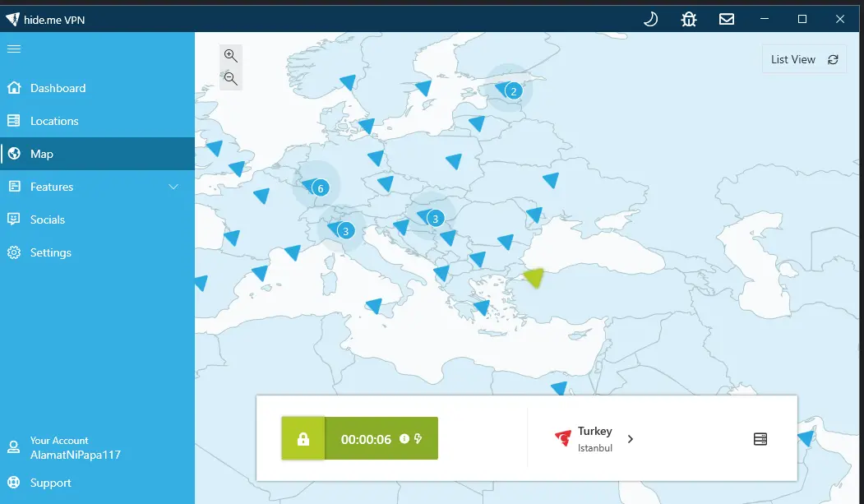Select the Poland map marker

pyautogui.click(x=454, y=161)
